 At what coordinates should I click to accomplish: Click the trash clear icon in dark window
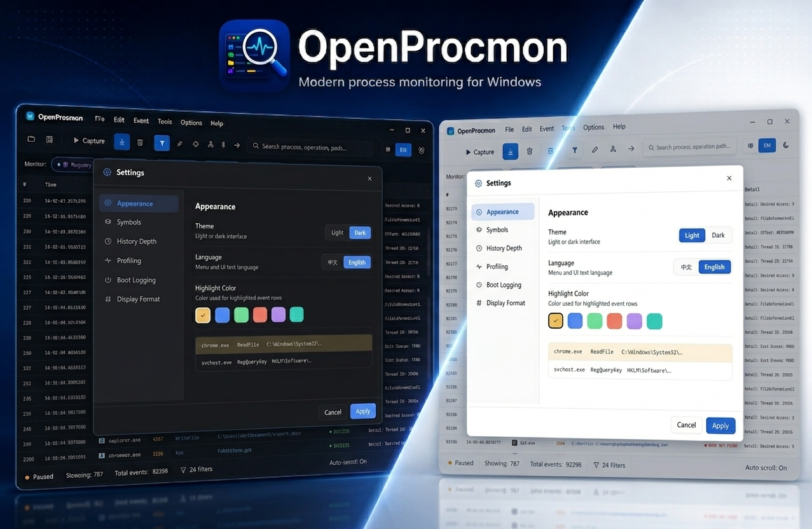[x=140, y=142]
